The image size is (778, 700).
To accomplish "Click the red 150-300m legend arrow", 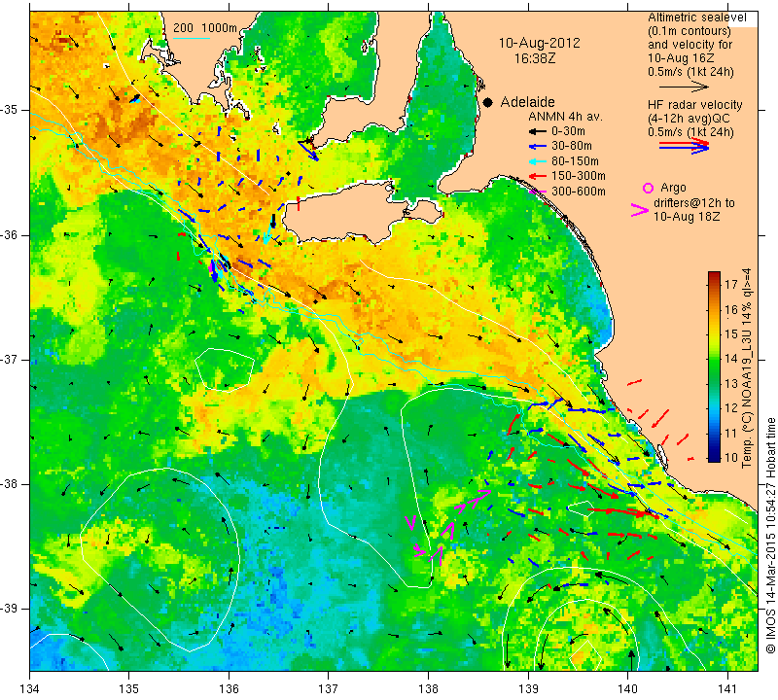I will click(x=537, y=176).
